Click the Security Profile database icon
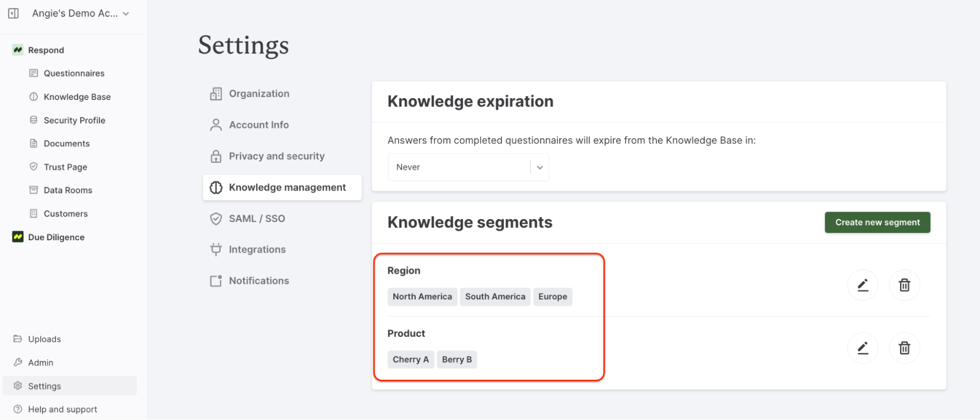This screenshot has height=420, width=980. pyautogui.click(x=33, y=120)
